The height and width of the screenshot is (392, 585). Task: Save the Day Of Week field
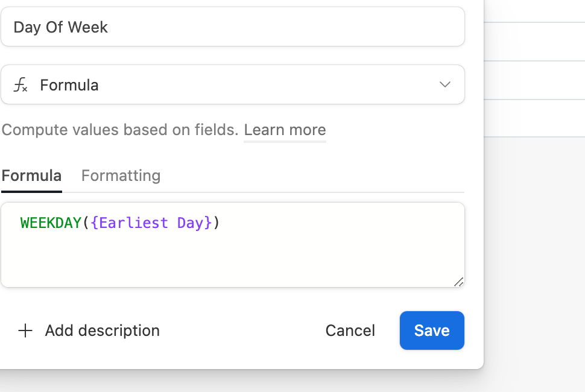point(432,330)
